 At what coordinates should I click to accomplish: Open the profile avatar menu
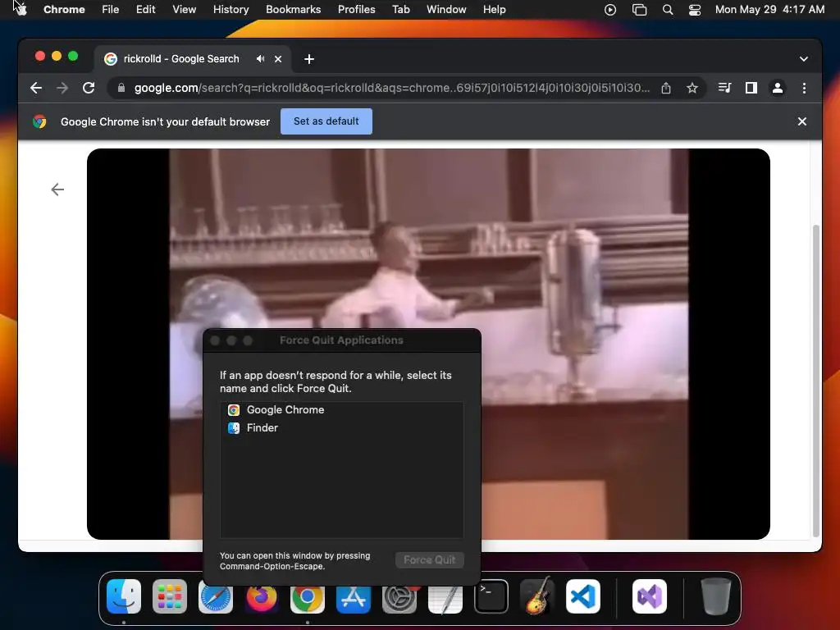778,88
